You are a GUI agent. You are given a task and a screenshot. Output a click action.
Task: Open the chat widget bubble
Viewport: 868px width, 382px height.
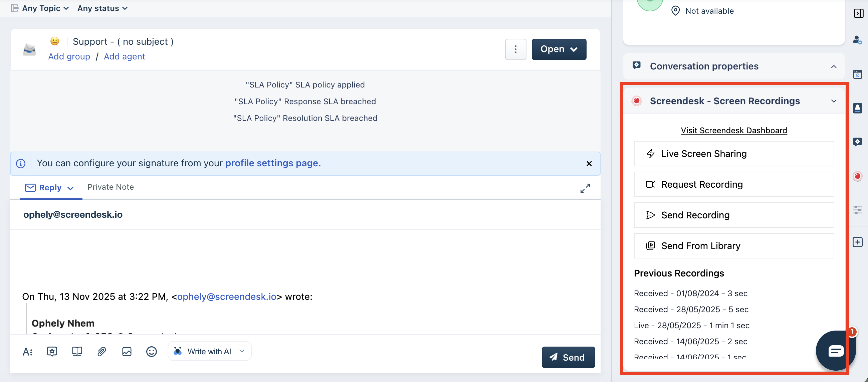tap(835, 351)
